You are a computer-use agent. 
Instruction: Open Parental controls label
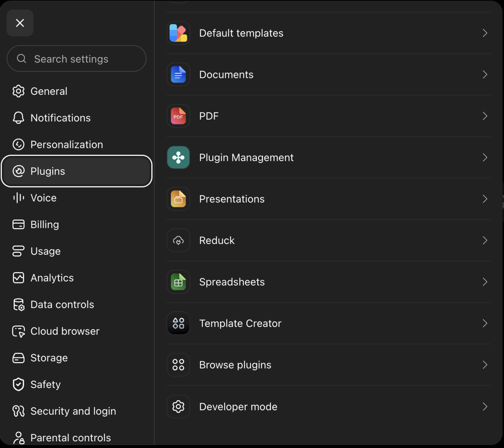[71, 438]
